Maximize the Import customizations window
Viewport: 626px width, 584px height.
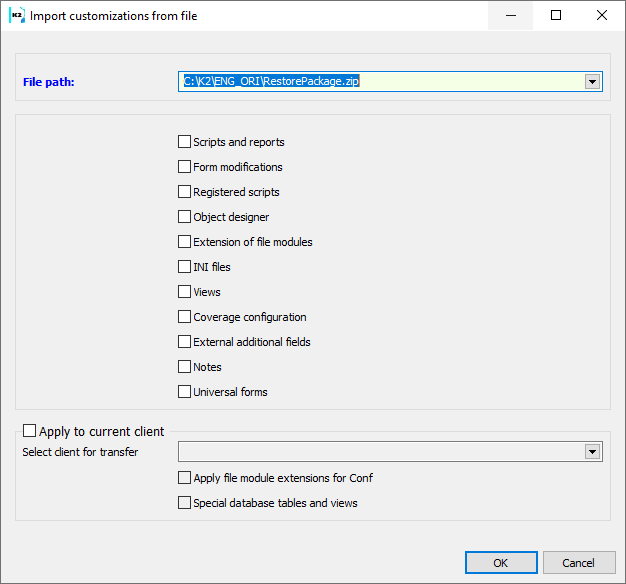tap(556, 16)
